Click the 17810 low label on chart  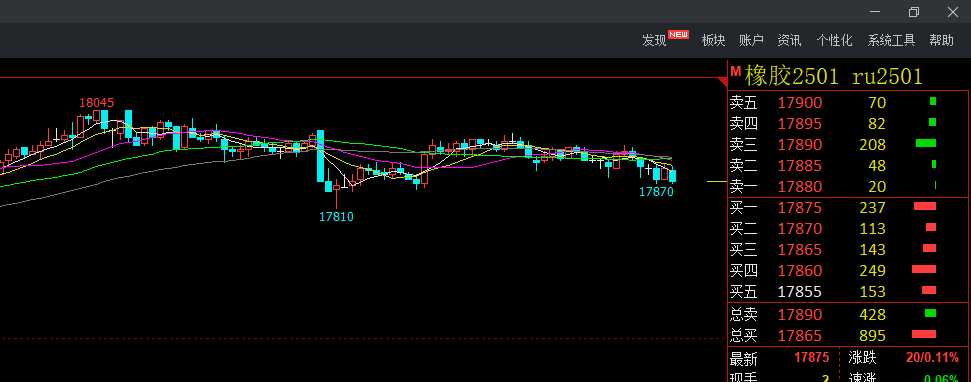(x=336, y=217)
